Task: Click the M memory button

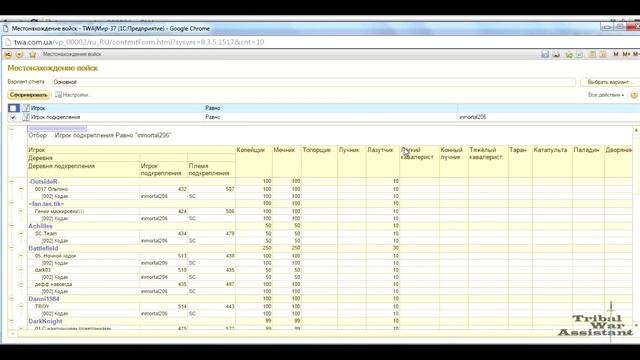Action: (x=616, y=54)
